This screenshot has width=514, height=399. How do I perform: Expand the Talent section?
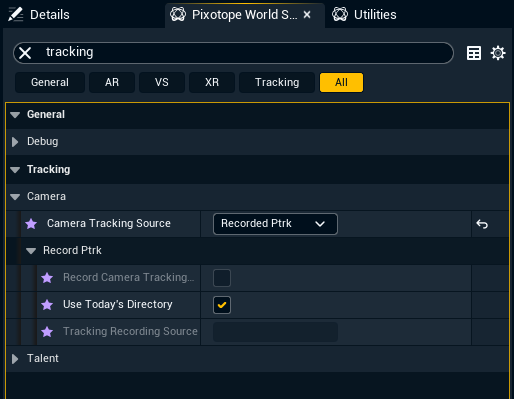(x=15, y=359)
